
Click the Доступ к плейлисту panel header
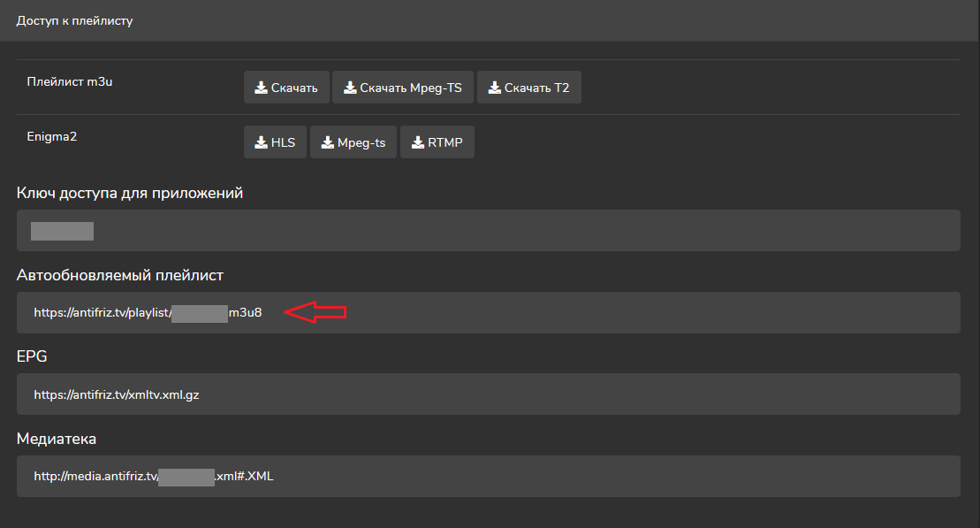[x=75, y=20]
